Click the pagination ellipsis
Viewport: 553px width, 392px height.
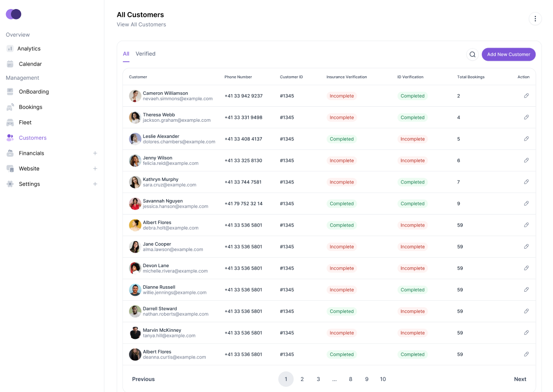coord(334,379)
